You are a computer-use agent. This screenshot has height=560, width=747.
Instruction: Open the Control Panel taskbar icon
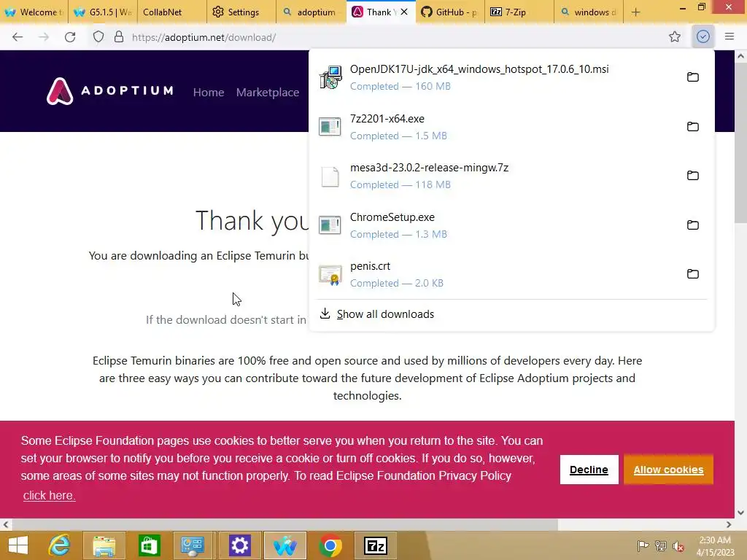(x=193, y=545)
